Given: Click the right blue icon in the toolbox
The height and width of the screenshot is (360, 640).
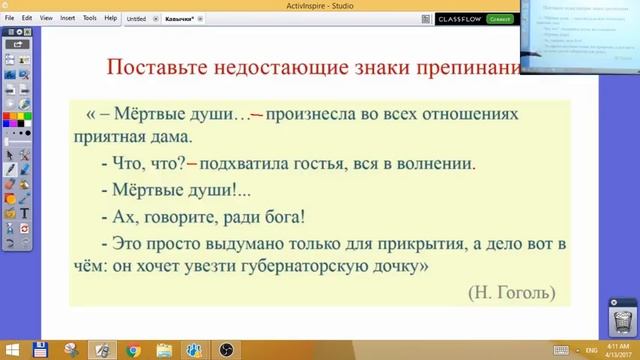Looking at the screenshot, I should point(24,74).
